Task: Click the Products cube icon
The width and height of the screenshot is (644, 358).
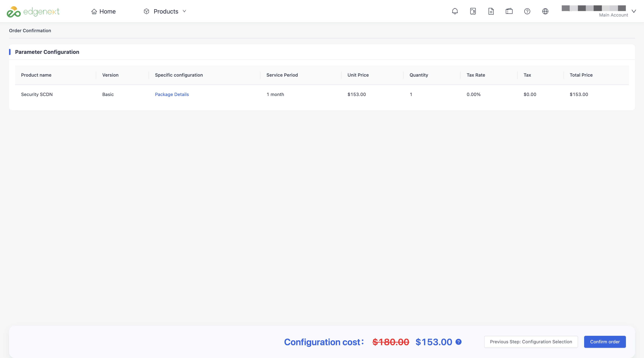Action: [x=147, y=11]
